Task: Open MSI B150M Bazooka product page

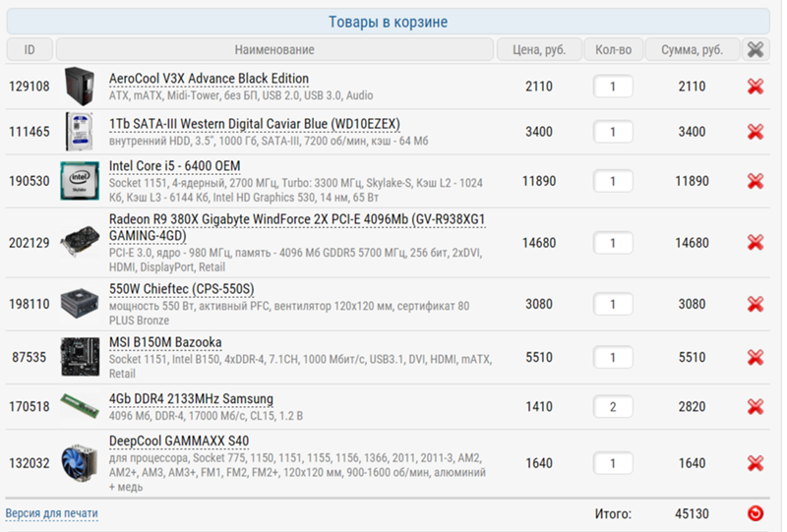Action: 165,342
